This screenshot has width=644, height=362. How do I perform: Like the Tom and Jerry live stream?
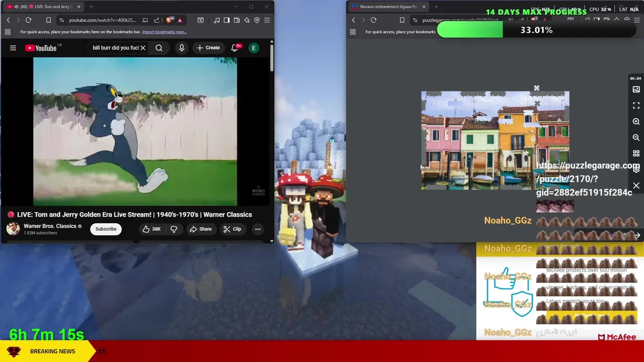tap(151, 229)
